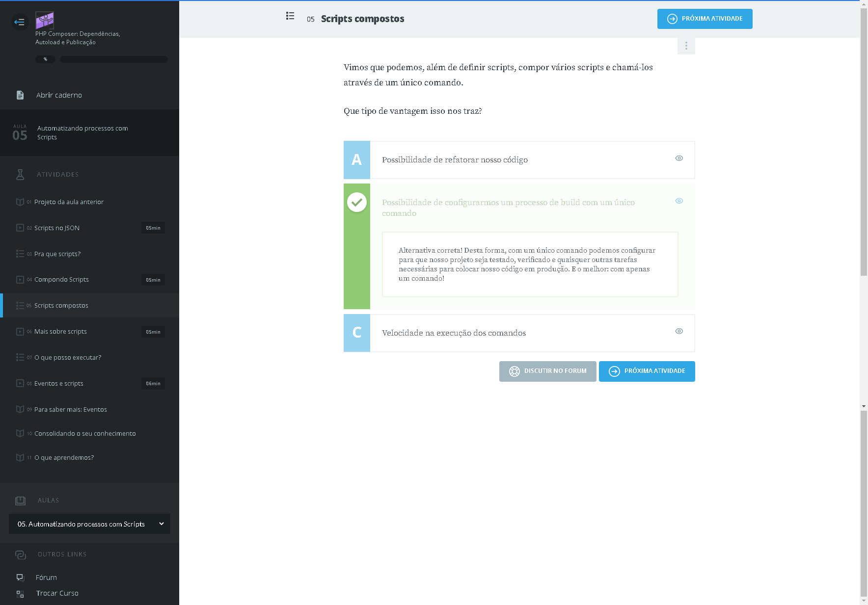Click the video icon for Compondo Scripts

20,280
